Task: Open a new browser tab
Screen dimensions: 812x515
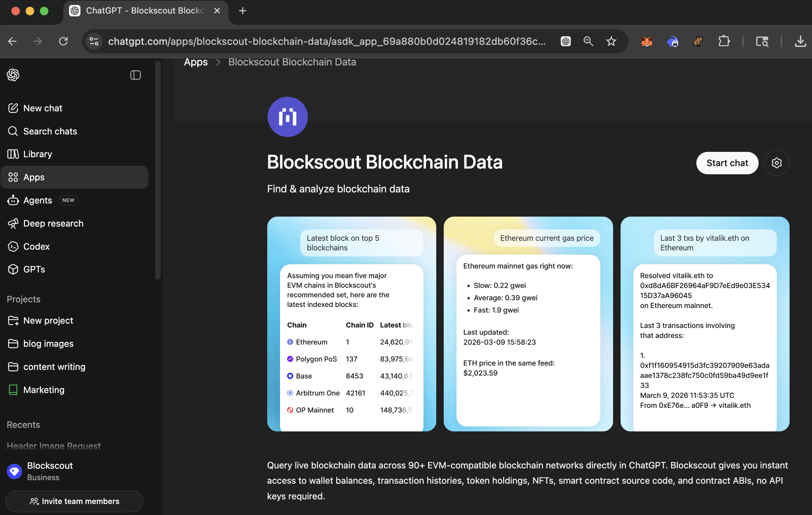Action: point(242,11)
